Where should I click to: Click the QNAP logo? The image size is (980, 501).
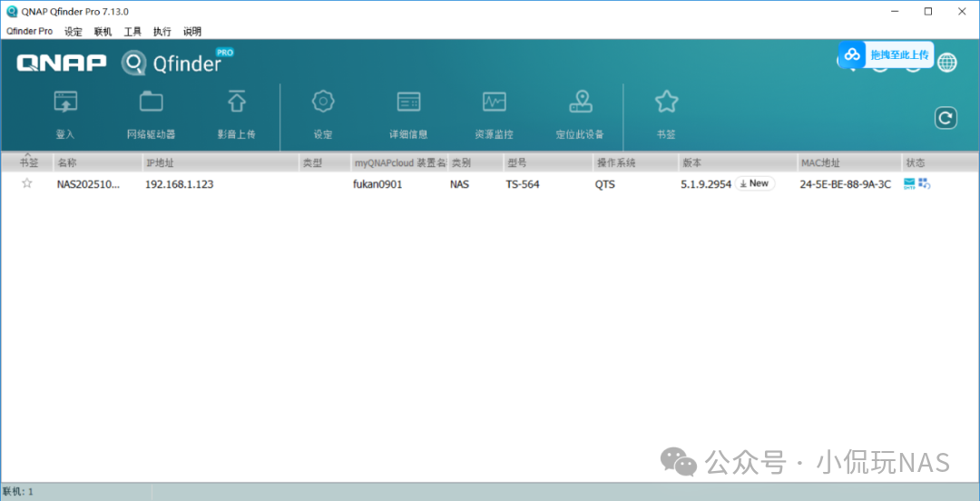click(x=61, y=63)
